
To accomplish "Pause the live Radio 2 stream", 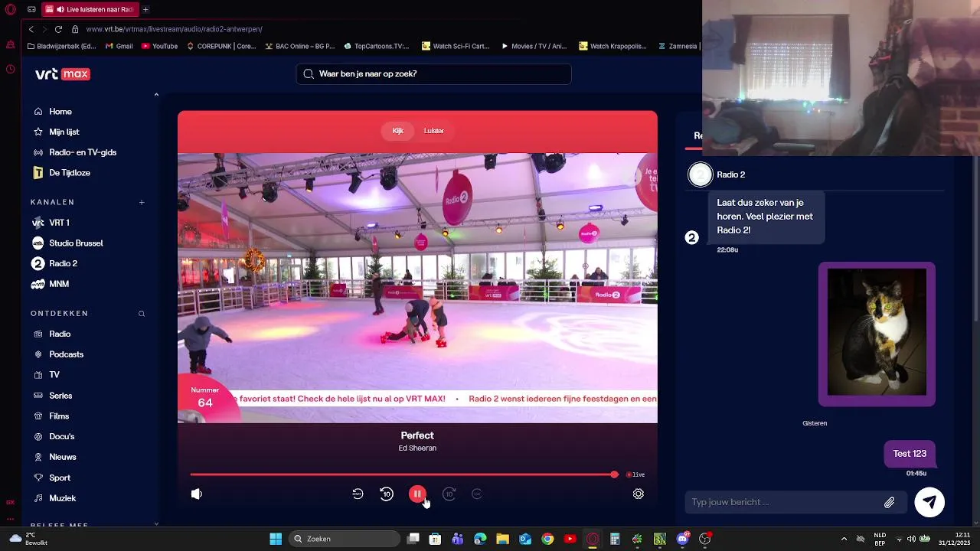I will tap(417, 494).
